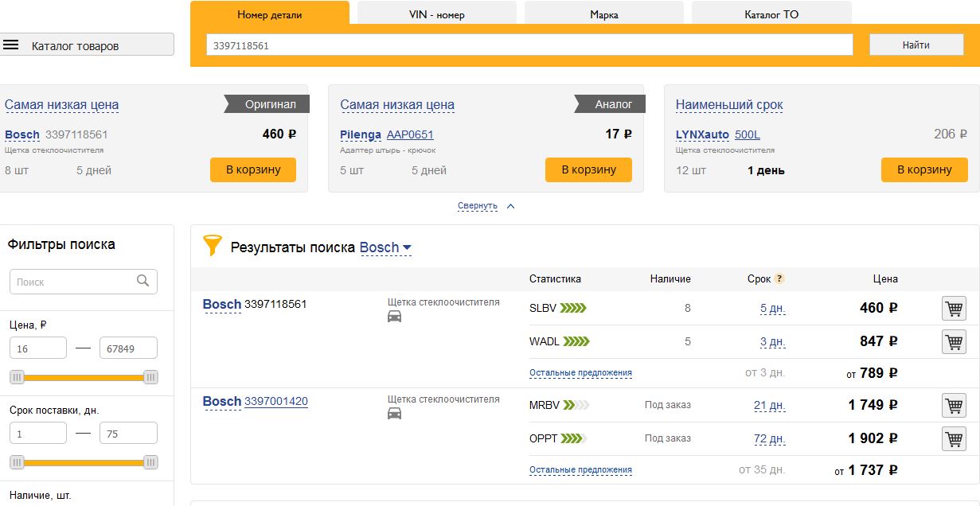Add the Pilenga AAP0651 analog to cart

[588, 169]
